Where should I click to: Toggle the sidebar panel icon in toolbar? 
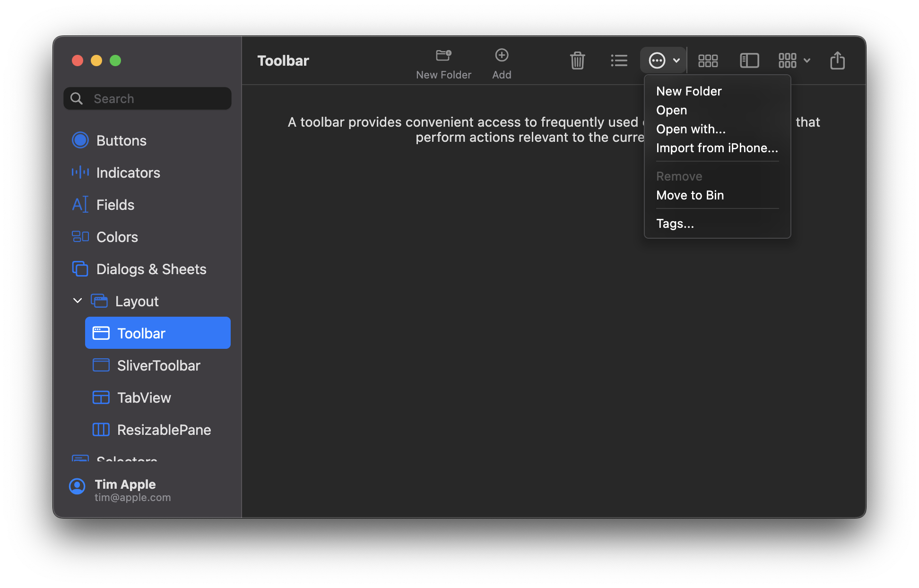749,61
